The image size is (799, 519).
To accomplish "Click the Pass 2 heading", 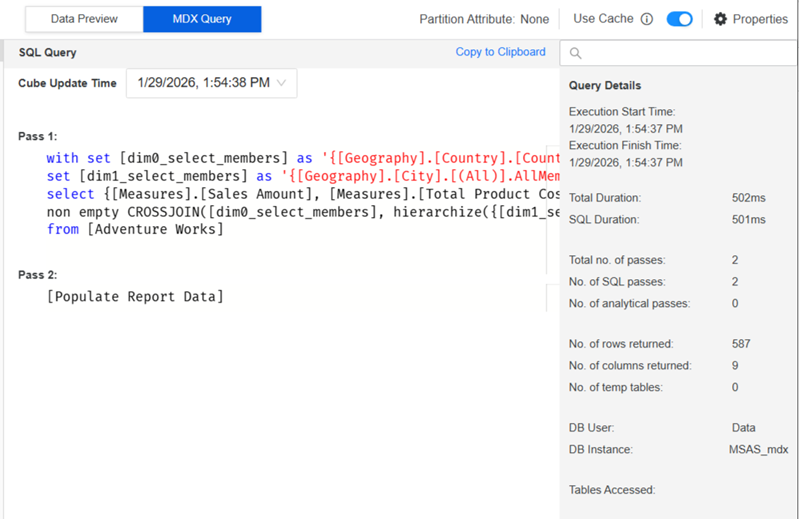I will pyautogui.click(x=38, y=275).
